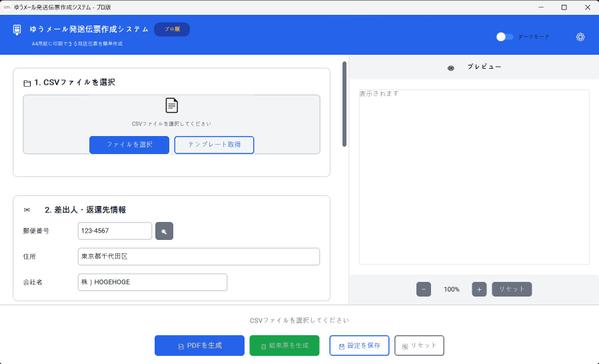Image resolution: width=599 pixels, height=364 pixels.
Task: Click the zoom out minus button
Action: pos(424,289)
